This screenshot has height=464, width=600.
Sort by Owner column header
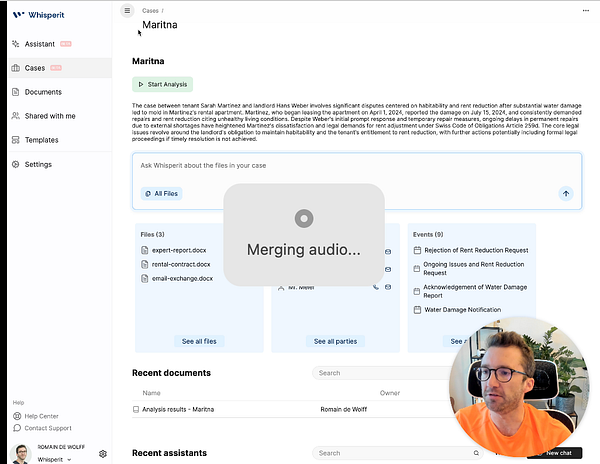[x=390, y=393]
